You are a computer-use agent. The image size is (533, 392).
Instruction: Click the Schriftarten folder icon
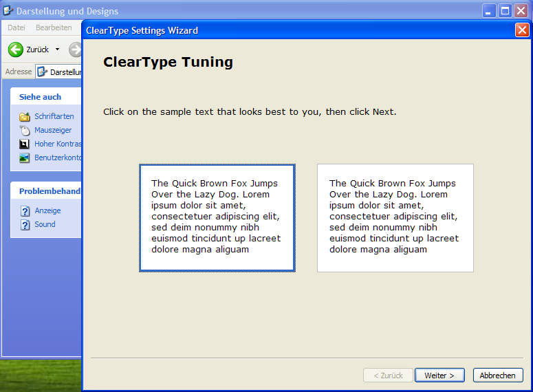[25, 117]
